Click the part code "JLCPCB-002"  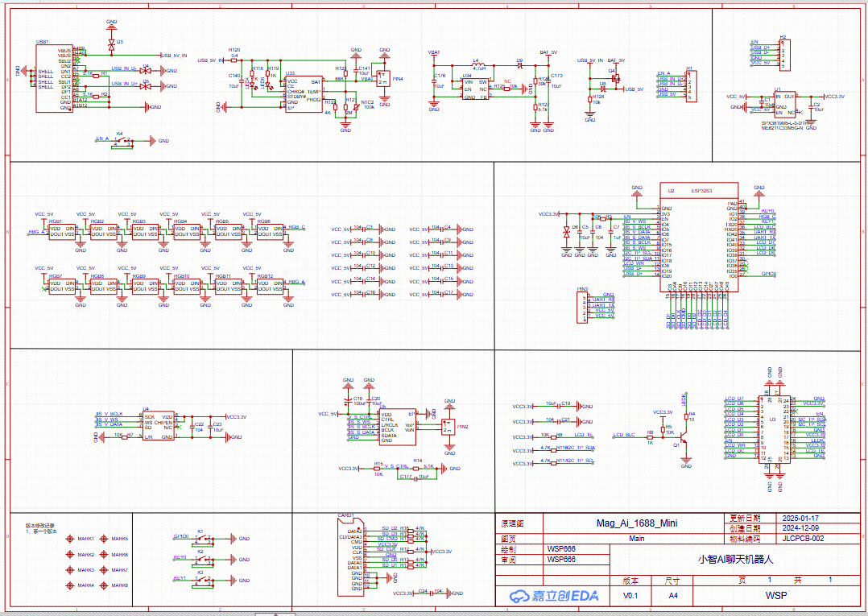click(x=803, y=538)
